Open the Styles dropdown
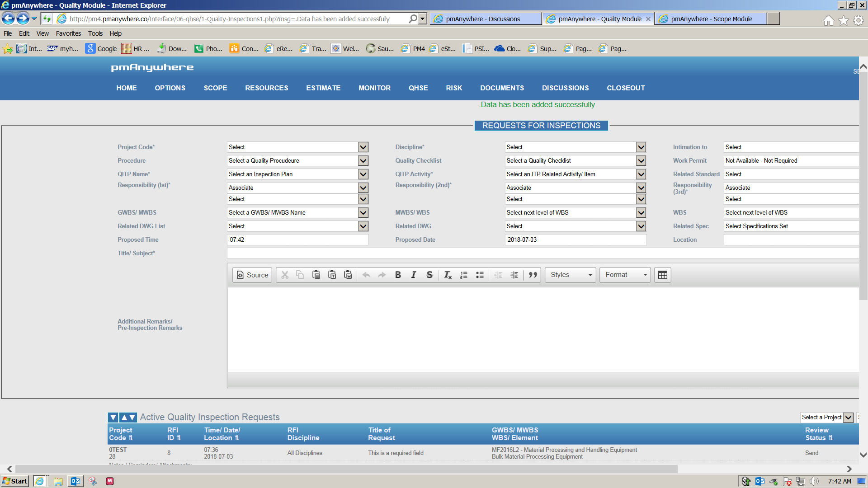This screenshot has height=488, width=868. pos(571,275)
